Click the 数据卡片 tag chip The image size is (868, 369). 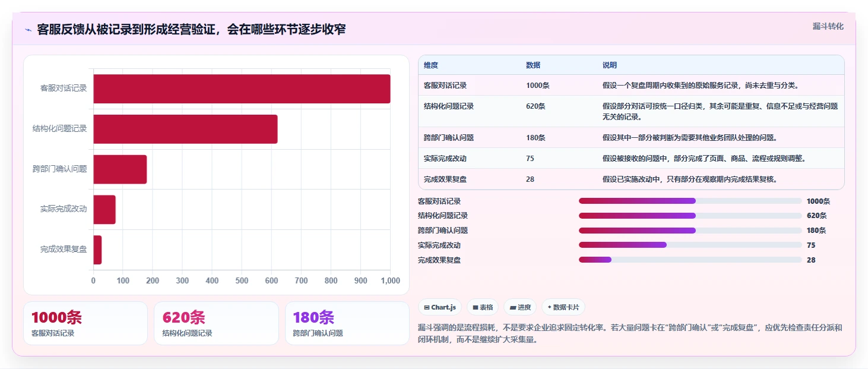[x=563, y=307]
